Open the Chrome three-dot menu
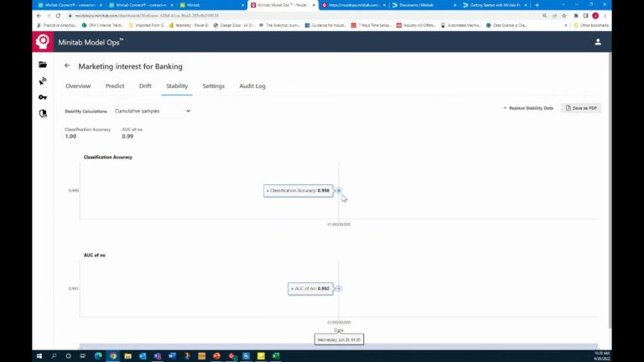The image size is (644, 362). pos(605,16)
